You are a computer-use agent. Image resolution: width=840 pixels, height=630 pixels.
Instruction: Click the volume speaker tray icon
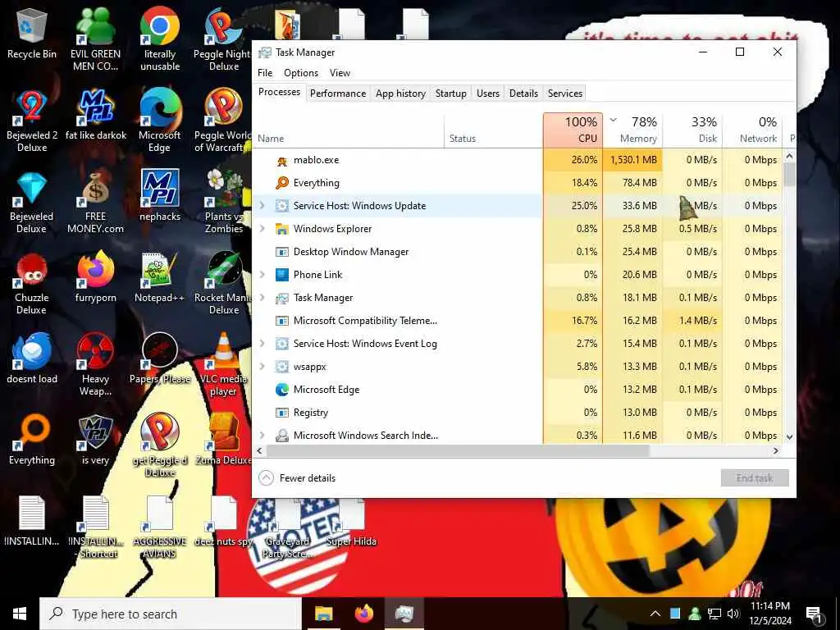coord(733,614)
